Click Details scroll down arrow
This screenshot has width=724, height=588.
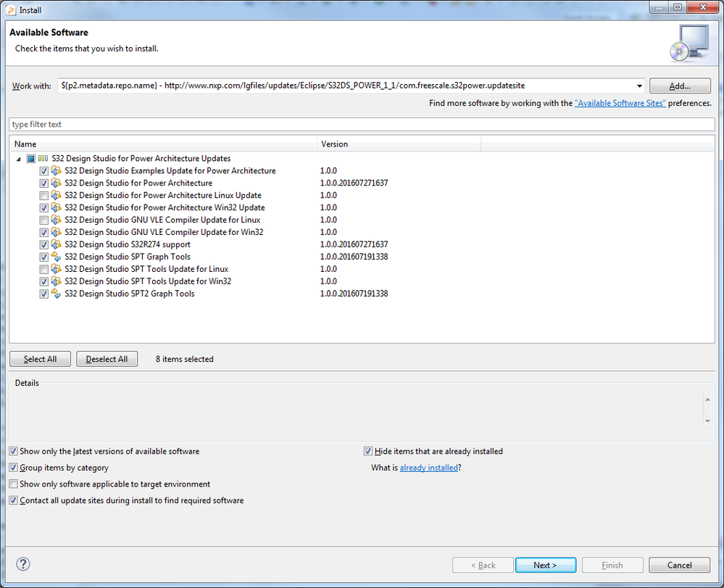(707, 421)
